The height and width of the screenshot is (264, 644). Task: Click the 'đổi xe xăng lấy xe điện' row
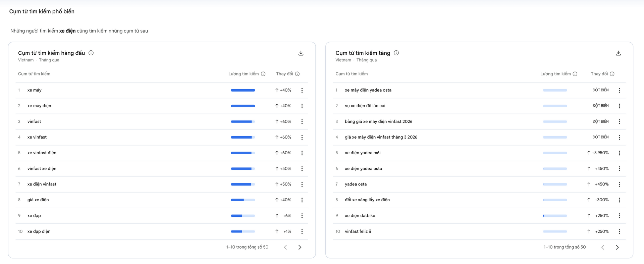[367, 200]
